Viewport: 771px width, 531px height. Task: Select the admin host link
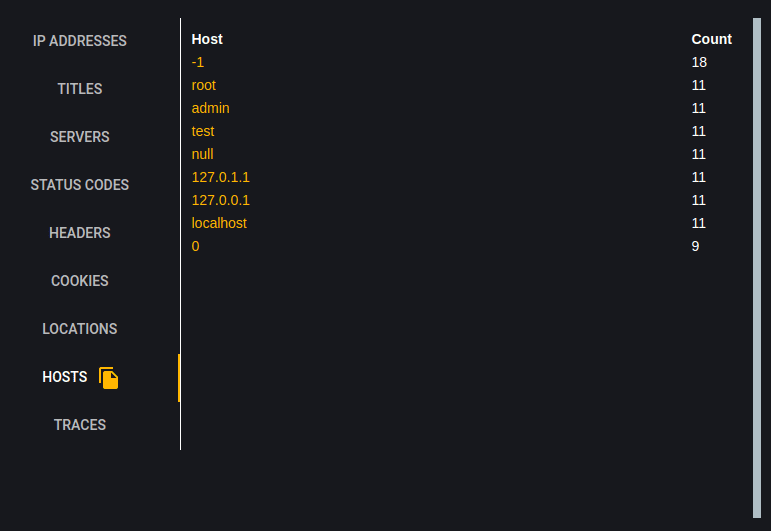pyautogui.click(x=210, y=108)
